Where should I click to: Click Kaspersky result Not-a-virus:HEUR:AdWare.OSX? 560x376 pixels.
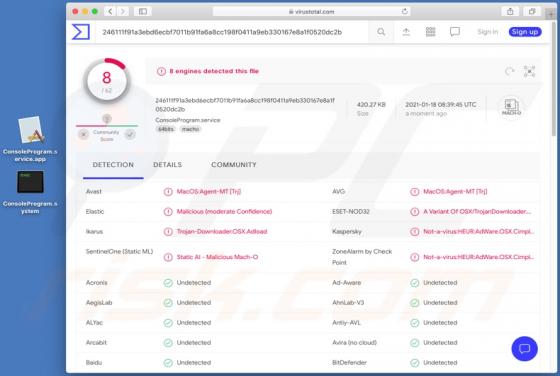479,231
